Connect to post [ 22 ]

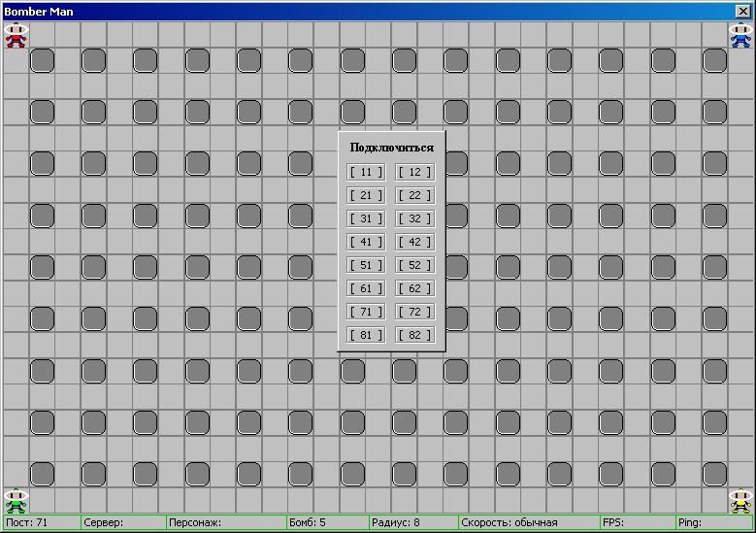coord(414,195)
